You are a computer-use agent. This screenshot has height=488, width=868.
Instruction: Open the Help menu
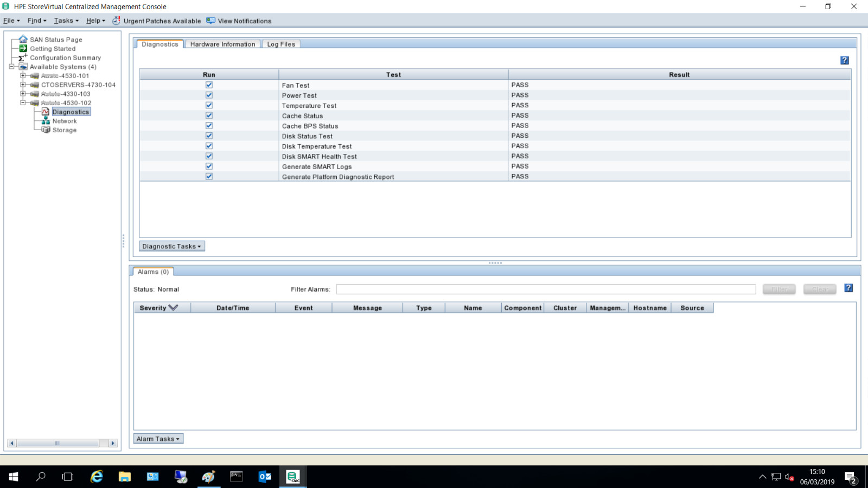tap(95, 21)
